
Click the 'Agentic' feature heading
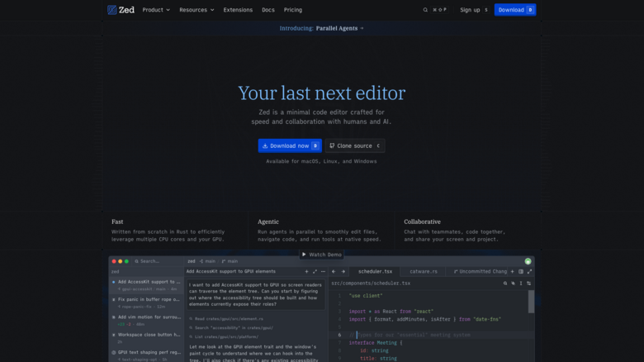pyautogui.click(x=268, y=221)
